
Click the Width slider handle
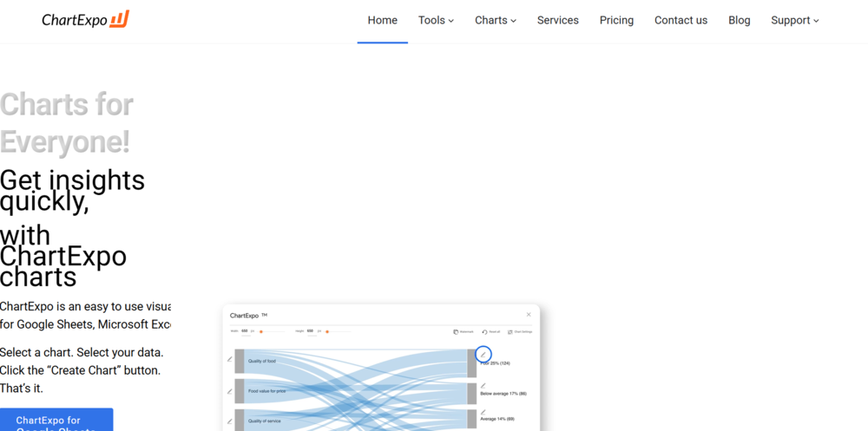(261, 331)
